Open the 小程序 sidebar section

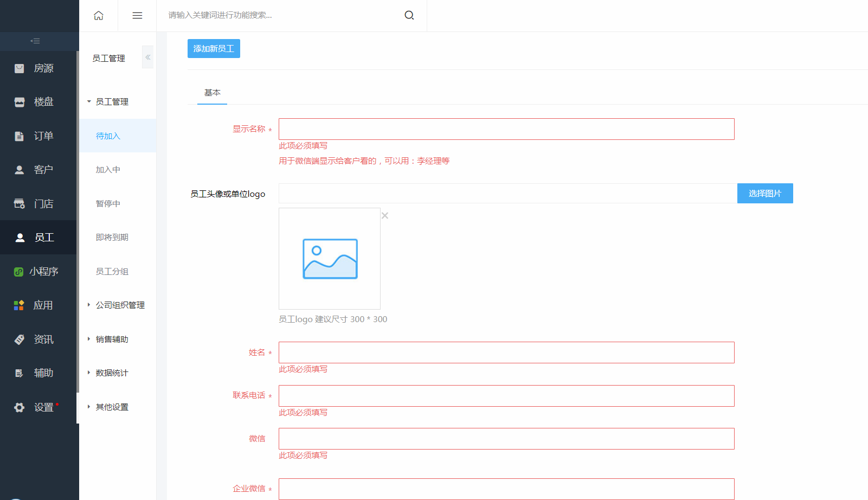(x=39, y=272)
